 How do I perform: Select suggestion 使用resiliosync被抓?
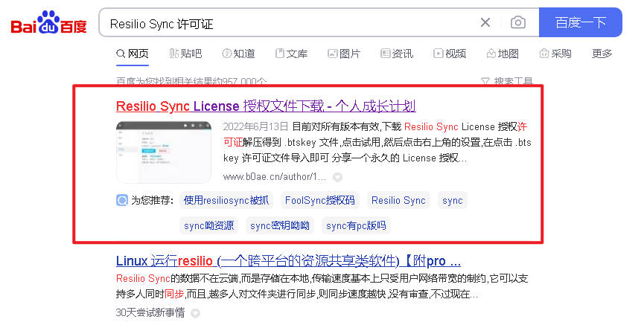coord(226,200)
